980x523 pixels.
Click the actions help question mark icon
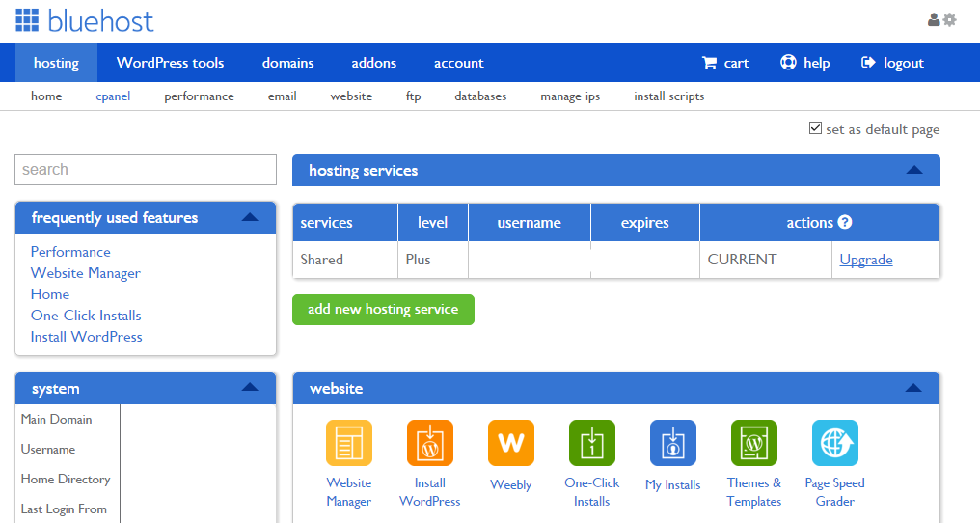(x=845, y=222)
